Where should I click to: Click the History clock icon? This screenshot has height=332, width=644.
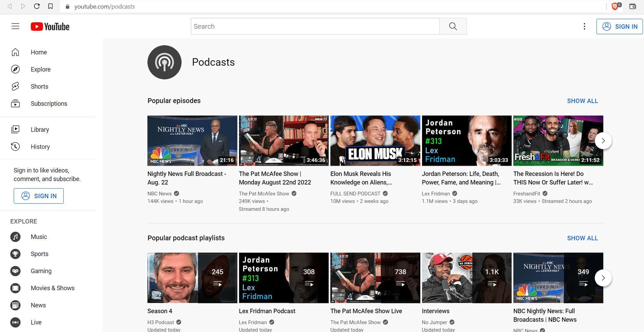point(15,146)
